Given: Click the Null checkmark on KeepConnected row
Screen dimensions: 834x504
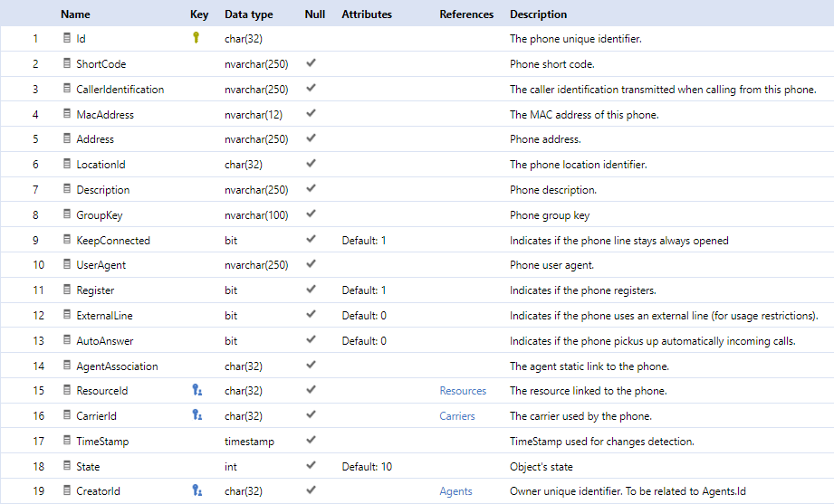Looking at the screenshot, I should point(312,239).
